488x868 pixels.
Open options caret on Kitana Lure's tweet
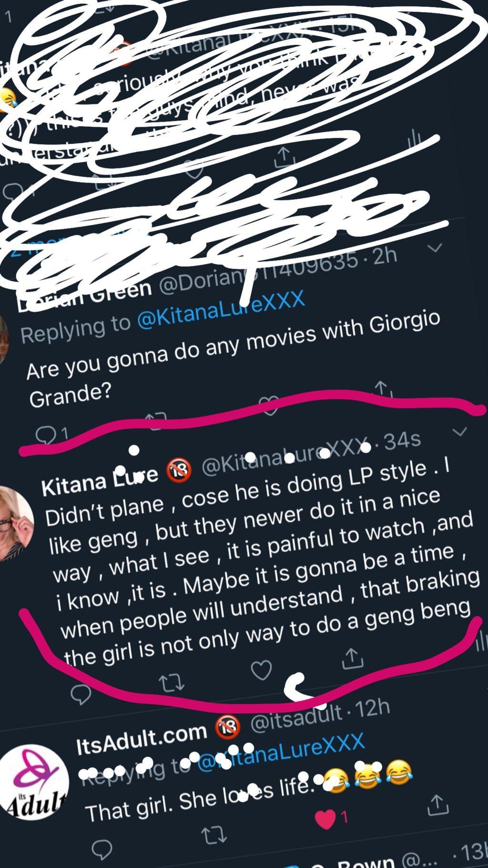[x=459, y=432]
